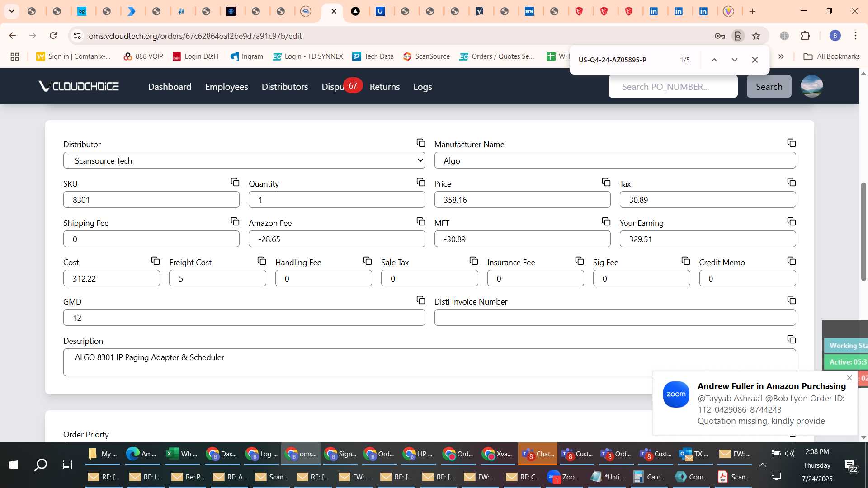Reload the current page

53,36
